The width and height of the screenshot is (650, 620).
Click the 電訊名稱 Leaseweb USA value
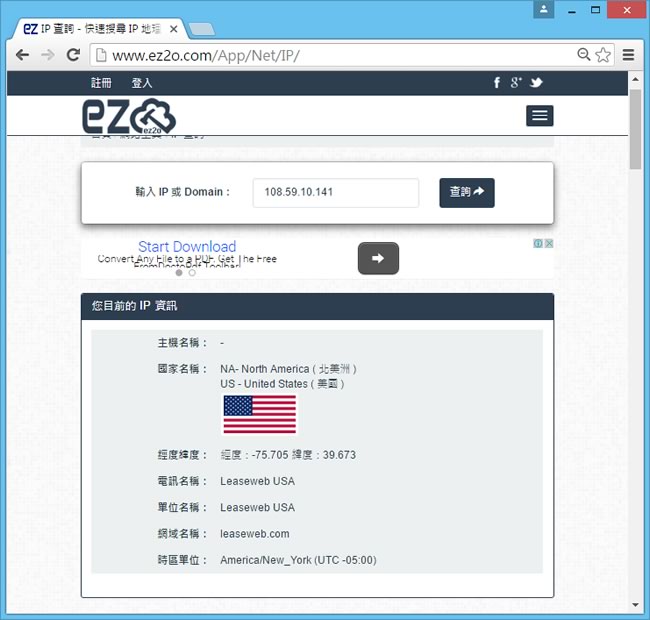click(x=257, y=481)
